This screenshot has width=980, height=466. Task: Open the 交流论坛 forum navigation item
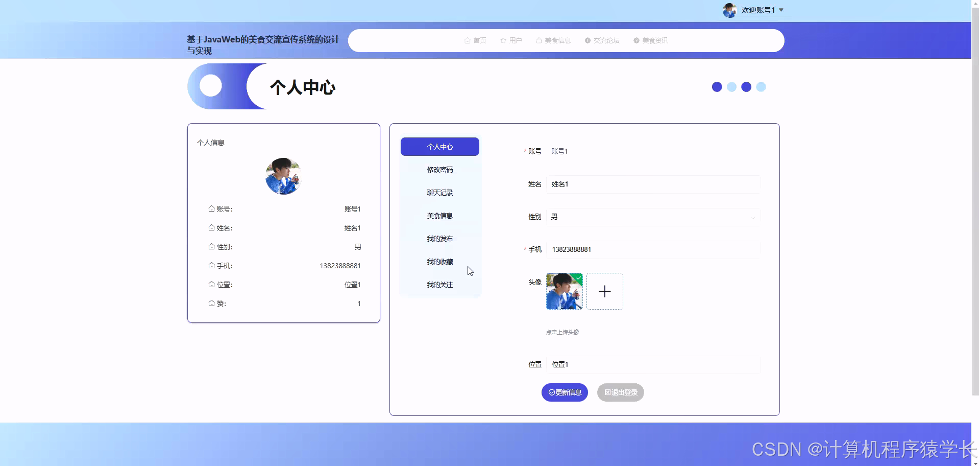602,40
